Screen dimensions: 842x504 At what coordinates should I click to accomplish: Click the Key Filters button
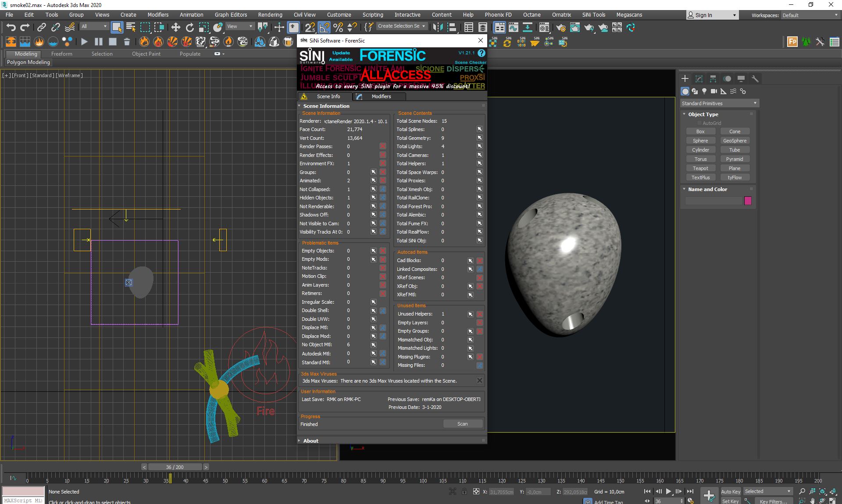[773, 501]
